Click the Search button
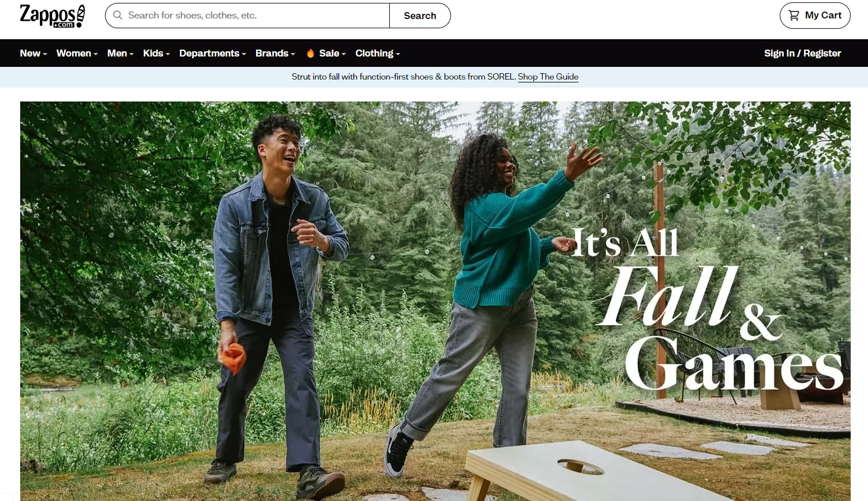Screen dimensions: 868x501 point(420,16)
